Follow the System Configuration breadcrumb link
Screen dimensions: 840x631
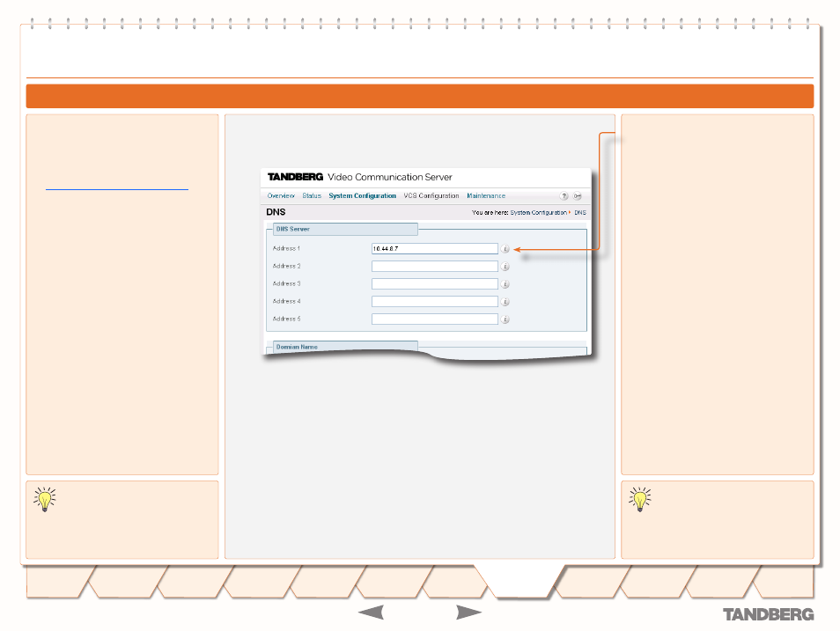(x=538, y=213)
